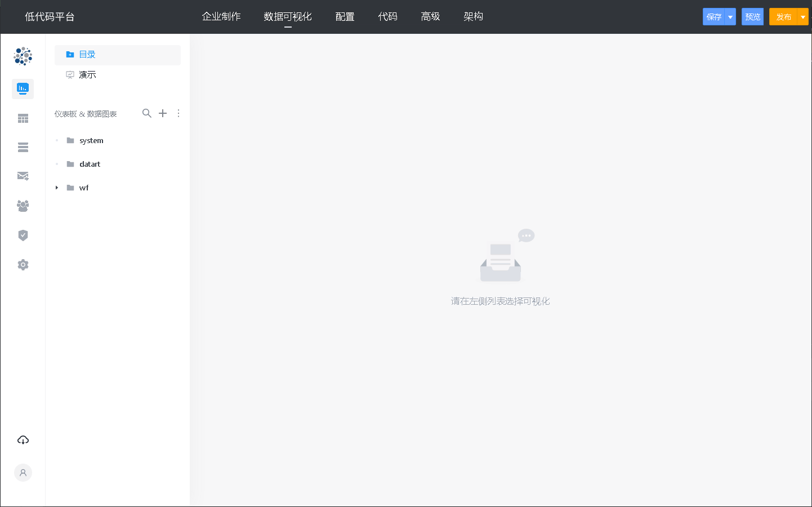
Task: Select the 目录 menu item
Action: (118, 55)
